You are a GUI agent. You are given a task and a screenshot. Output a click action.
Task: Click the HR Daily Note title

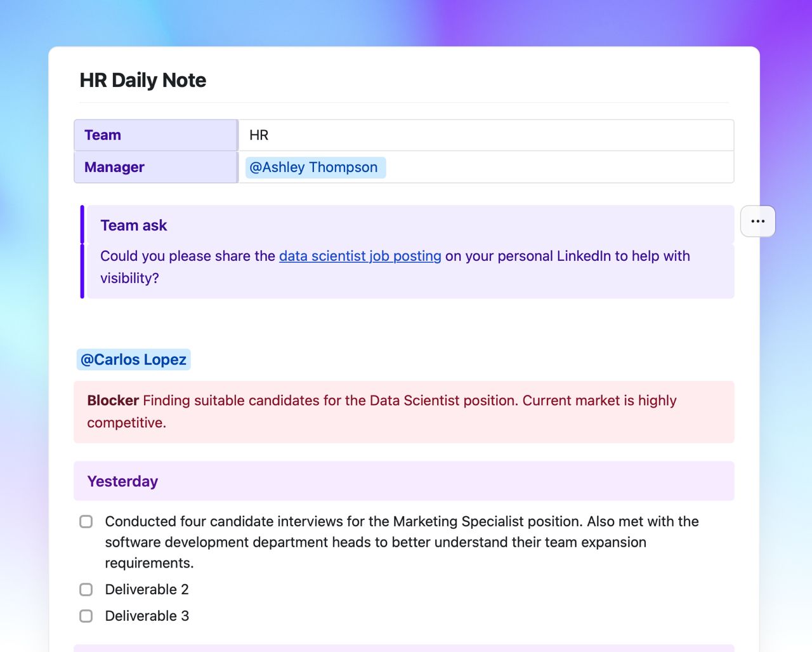(142, 80)
